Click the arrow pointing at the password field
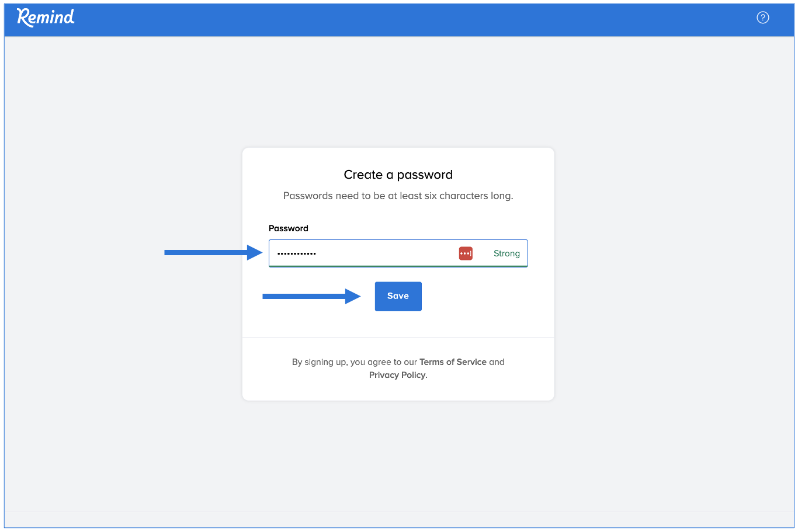 pos(213,252)
